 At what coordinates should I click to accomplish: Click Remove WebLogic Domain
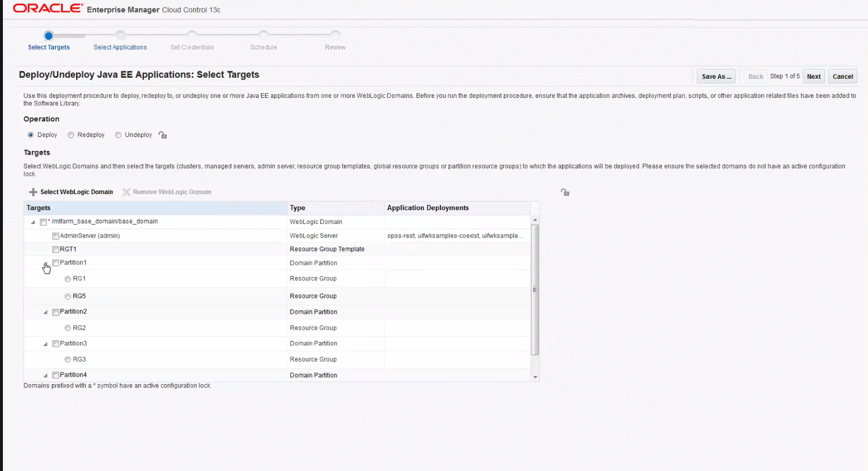[167, 192]
